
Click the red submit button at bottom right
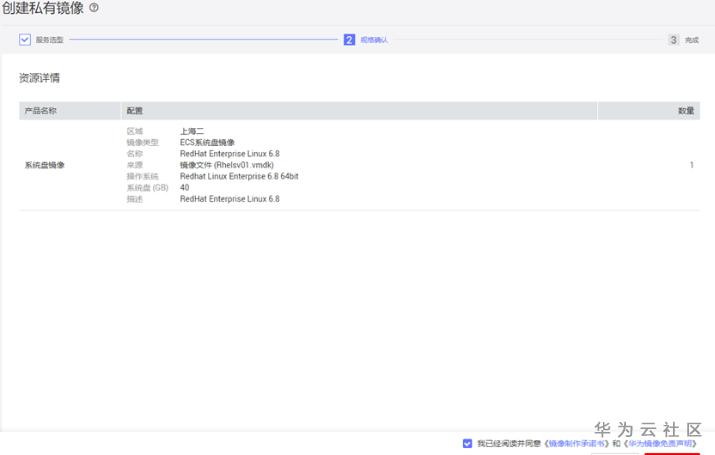click(672, 454)
